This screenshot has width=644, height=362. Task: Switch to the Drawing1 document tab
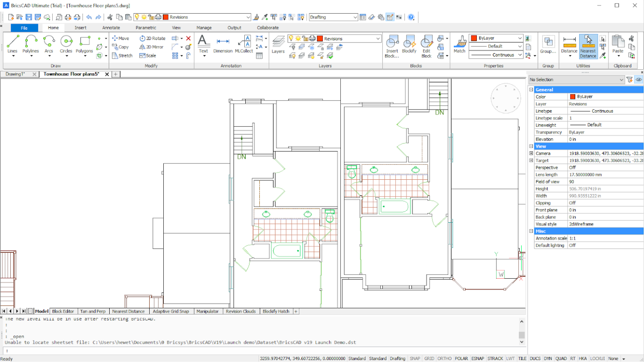coord(16,74)
